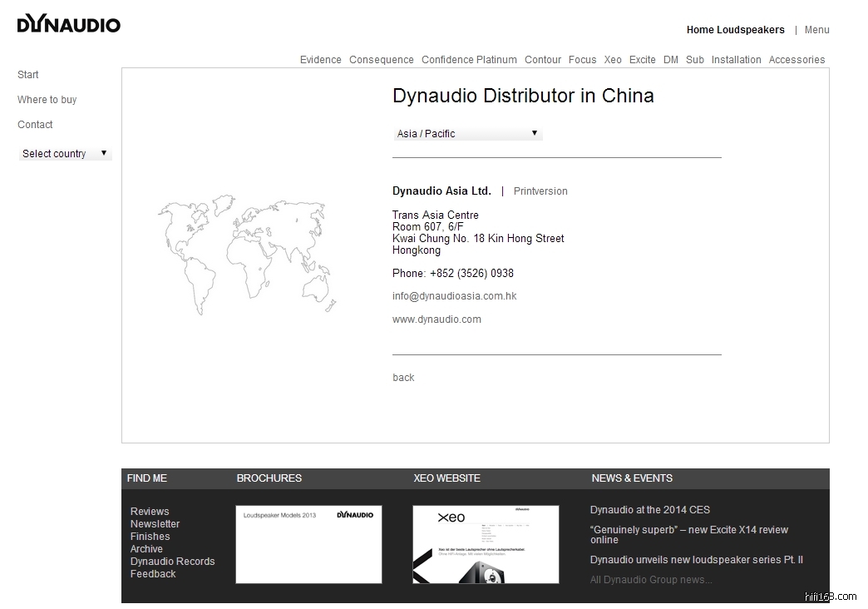Open the Menu link at top right

tap(816, 30)
